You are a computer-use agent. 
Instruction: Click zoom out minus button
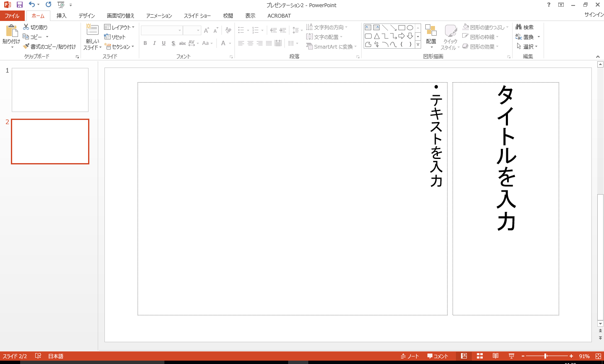(x=523, y=356)
